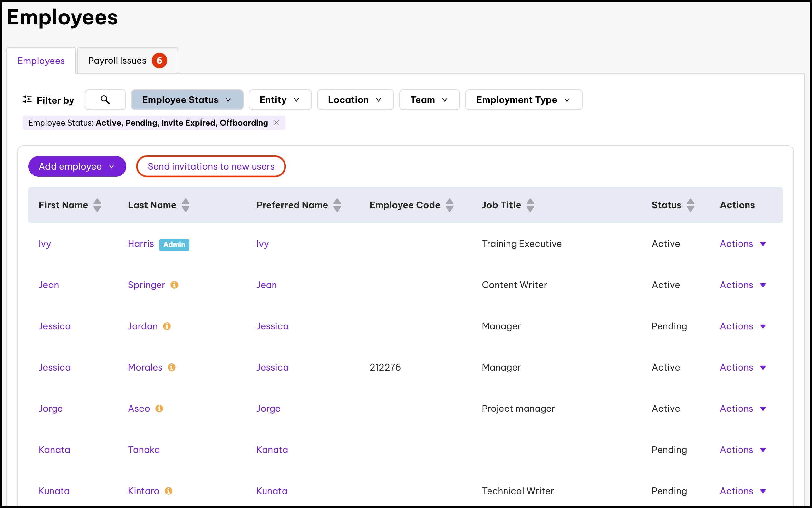Screen dimensions: 812x508
Task: Expand the Actions menu for Ivy Harris
Action: tap(742, 244)
